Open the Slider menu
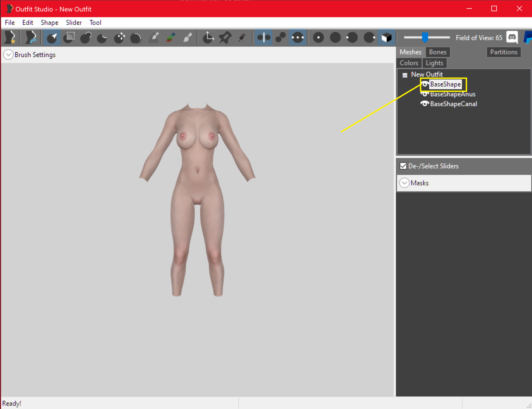532x409 pixels. [74, 23]
